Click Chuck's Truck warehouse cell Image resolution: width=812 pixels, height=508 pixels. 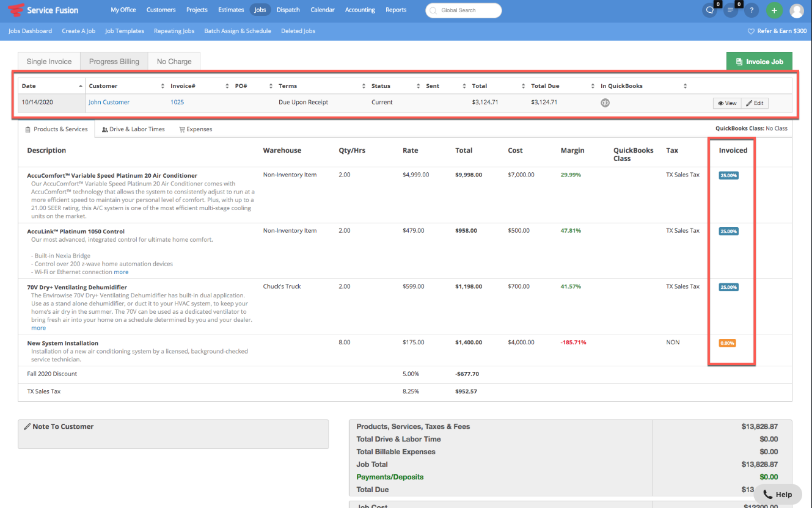click(282, 286)
